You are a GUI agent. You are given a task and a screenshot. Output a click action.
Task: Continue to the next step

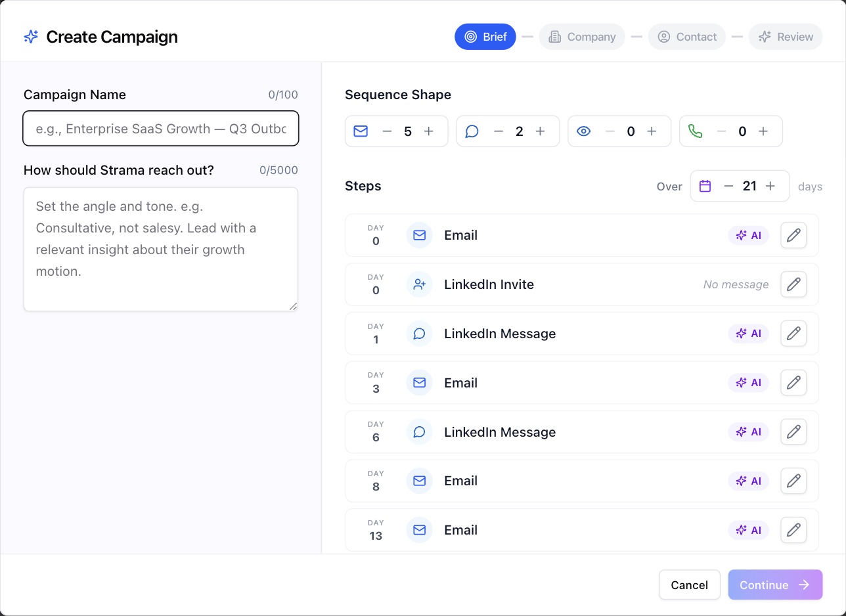point(775,584)
